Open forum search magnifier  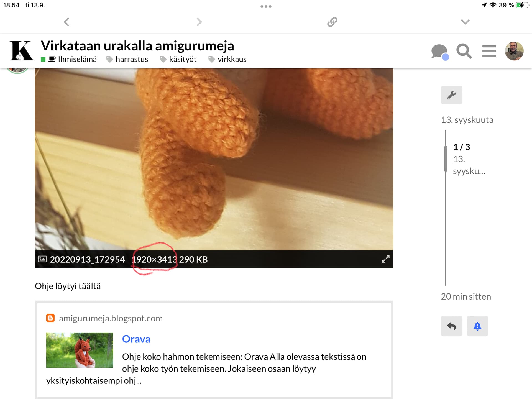pos(464,51)
